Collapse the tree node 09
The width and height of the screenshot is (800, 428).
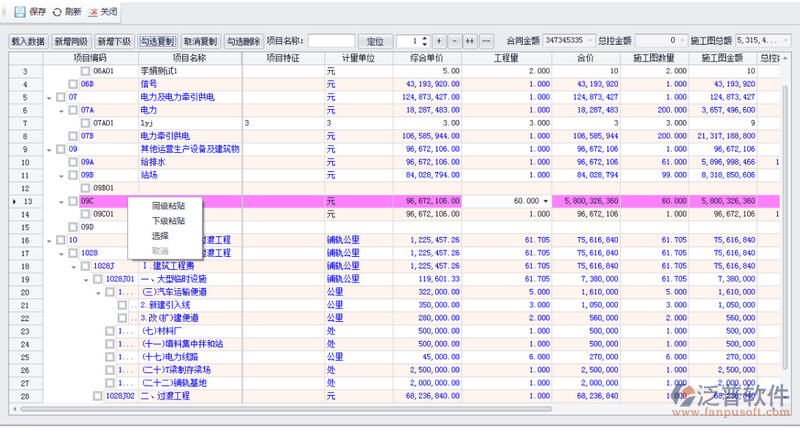click(49, 149)
